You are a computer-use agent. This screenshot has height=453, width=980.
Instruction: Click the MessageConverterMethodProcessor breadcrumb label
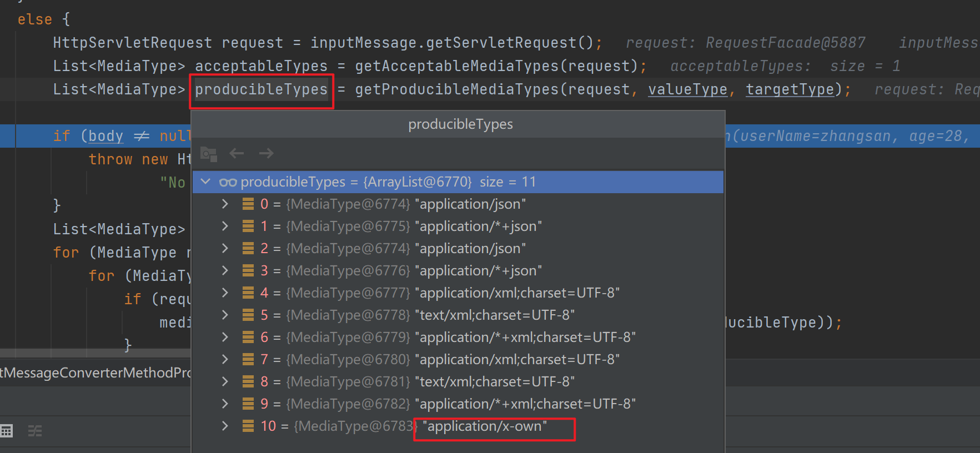(96, 373)
